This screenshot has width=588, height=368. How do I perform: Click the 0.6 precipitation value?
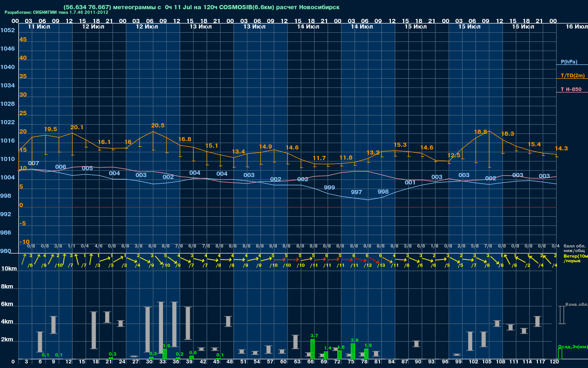(x=193, y=353)
